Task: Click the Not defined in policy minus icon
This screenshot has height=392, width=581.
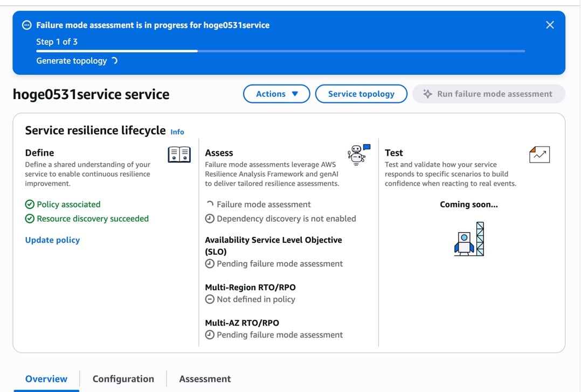Action: tap(210, 299)
